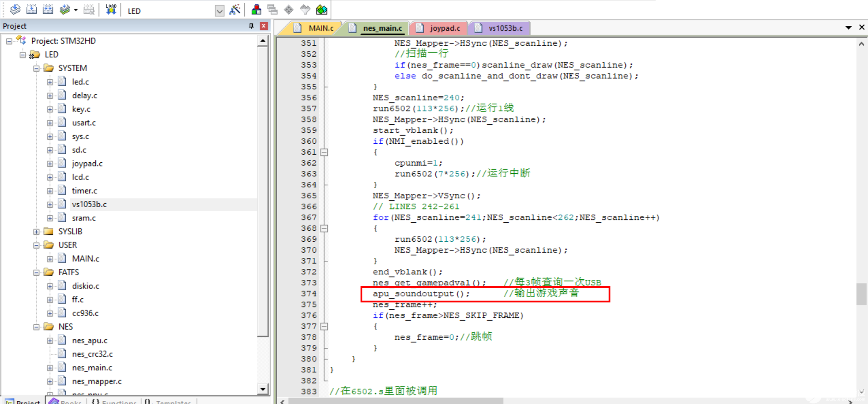Viewport: 868px width, 404px height.
Task: Click the LOAD download to flash icon
Action: (x=111, y=10)
